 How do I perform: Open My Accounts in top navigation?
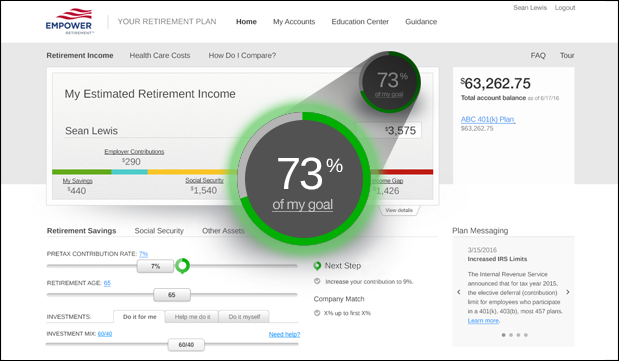click(294, 22)
